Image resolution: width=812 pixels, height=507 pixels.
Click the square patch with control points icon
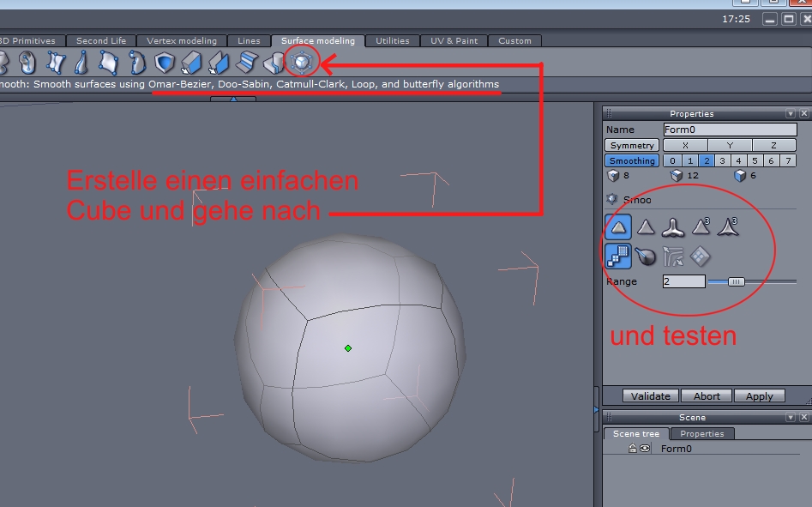pyautogui.click(x=109, y=63)
